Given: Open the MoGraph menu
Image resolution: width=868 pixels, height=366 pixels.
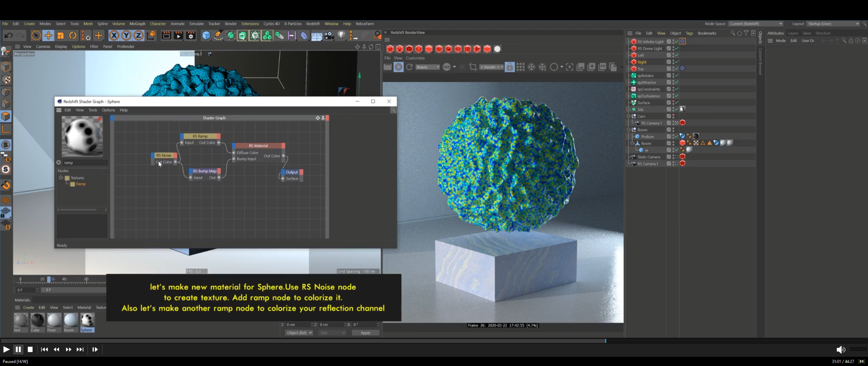Looking at the screenshot, I should pos(137,23).
